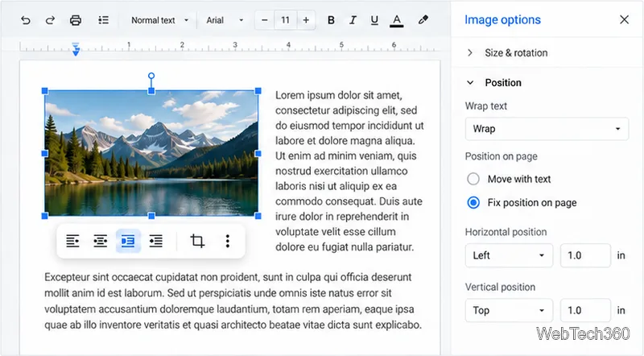Click the top-left image resize handle
644x356 pixels.
pyautogui.click(x=45, y=91)
